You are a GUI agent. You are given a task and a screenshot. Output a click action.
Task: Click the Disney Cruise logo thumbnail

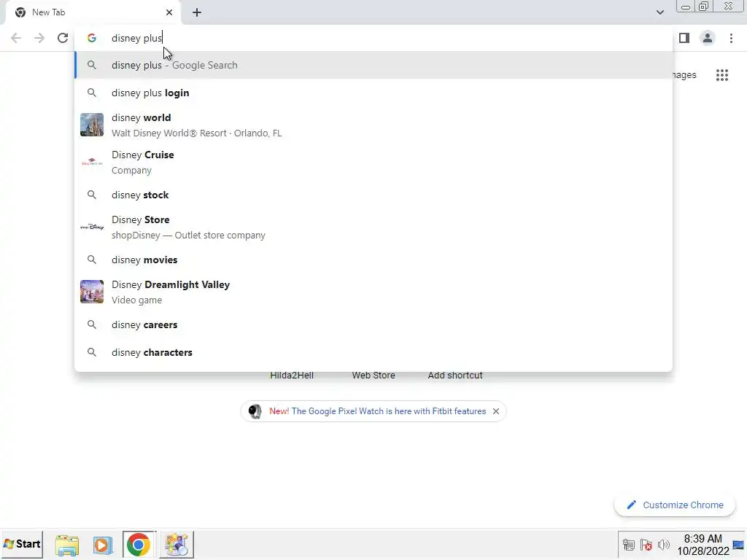pyautogui.click(x=91, y=162)
